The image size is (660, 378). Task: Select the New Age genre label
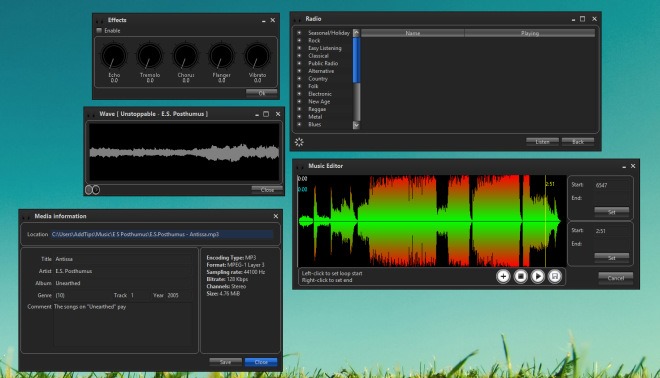(319, 101)
